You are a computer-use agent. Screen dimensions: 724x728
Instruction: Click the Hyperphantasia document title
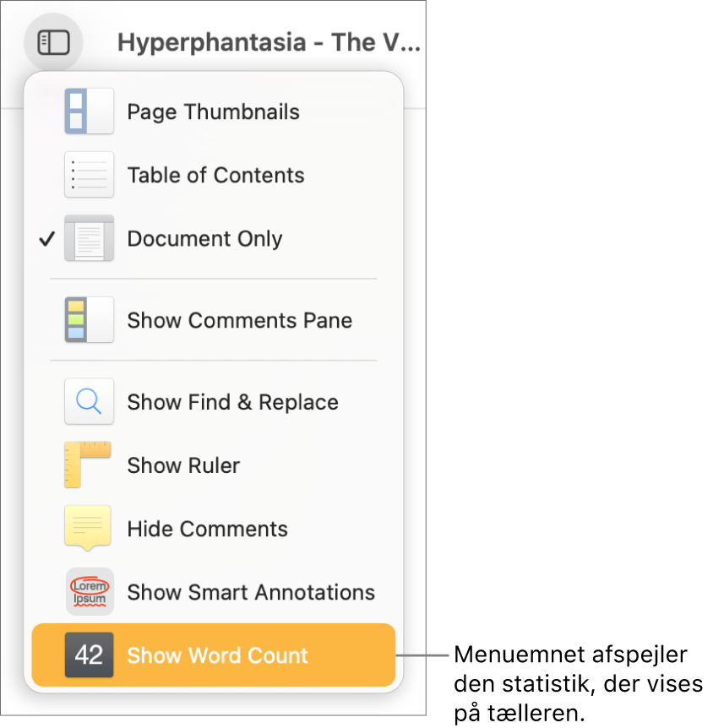(268, 42)
